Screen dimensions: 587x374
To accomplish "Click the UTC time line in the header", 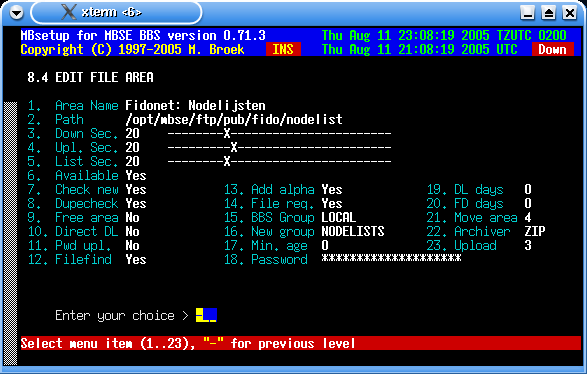I will tap(419, 49).
